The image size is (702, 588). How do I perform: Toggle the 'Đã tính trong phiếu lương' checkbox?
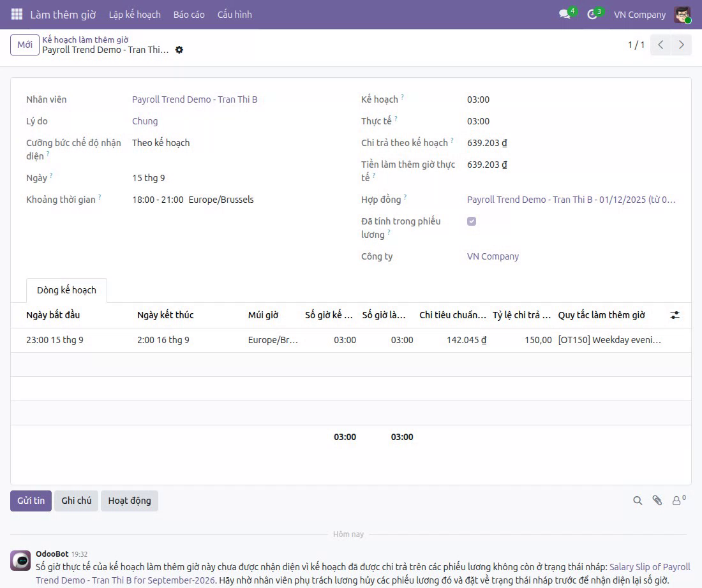click(472, 221)
